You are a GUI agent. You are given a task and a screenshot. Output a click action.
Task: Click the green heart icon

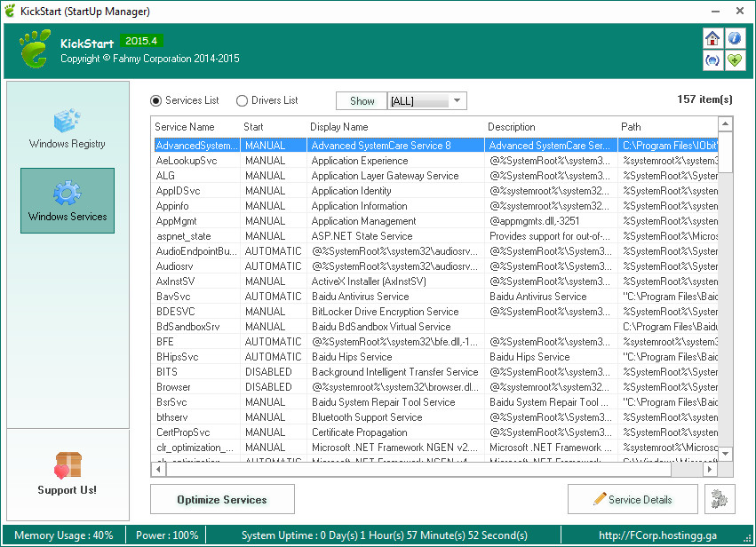(x=735, y=60)
